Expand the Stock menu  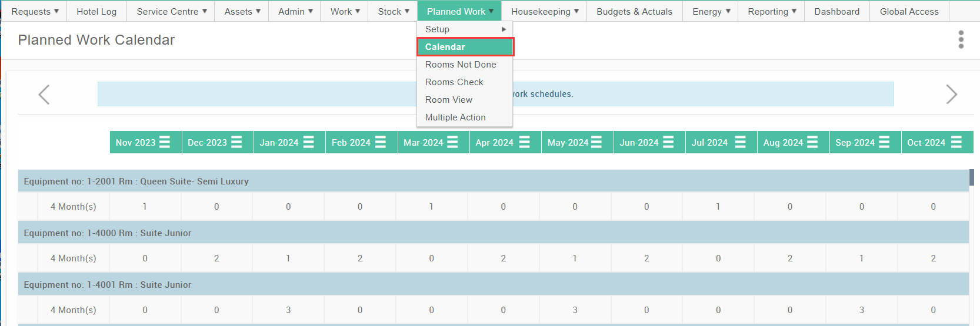pos(393,11)
